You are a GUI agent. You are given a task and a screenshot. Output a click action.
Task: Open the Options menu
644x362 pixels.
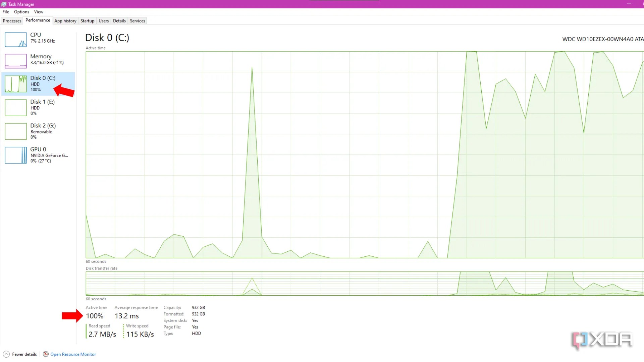(21, 12)
